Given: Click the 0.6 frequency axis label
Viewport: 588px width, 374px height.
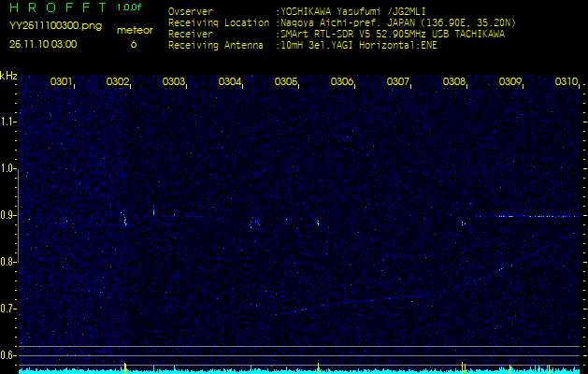Looking at the screenshot, I should click(x=8, y=355).
